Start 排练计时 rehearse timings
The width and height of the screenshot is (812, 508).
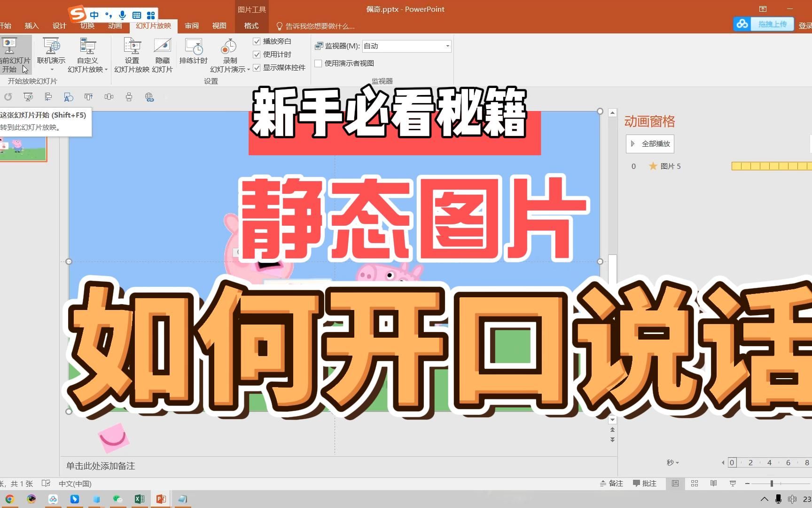193,51
